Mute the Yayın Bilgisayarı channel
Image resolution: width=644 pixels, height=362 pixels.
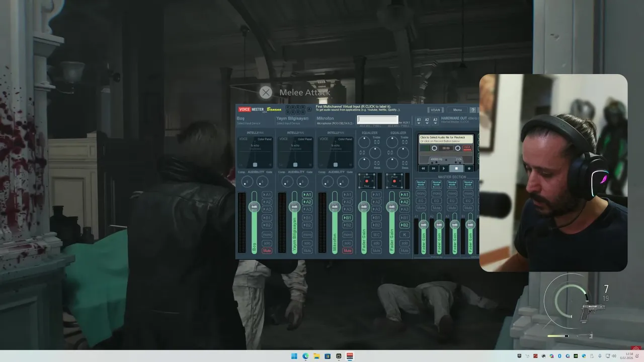point(307,250)
